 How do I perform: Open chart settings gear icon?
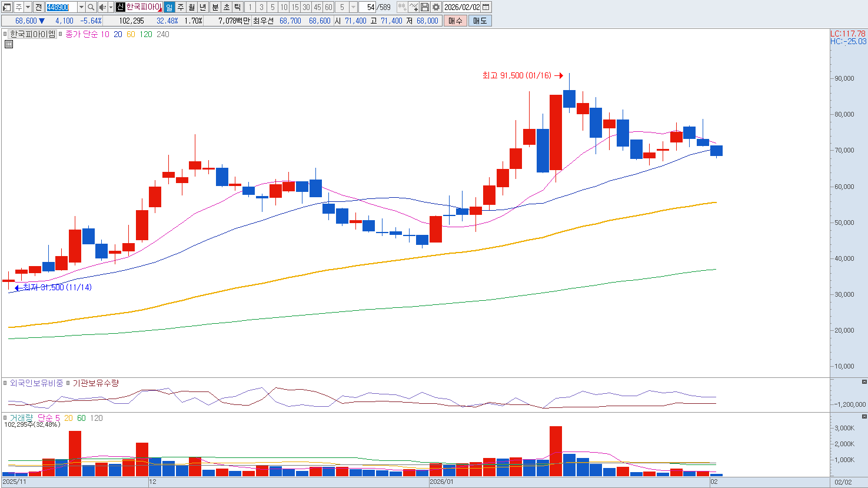(x=435, y=7)
